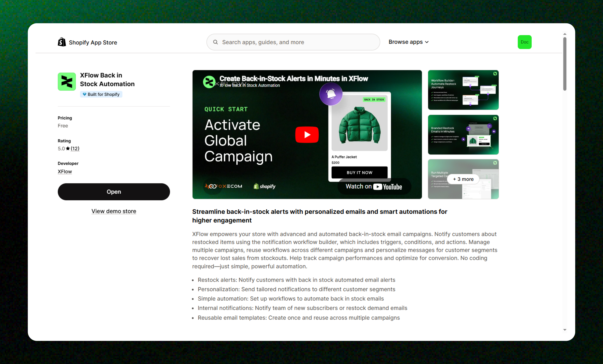This screenshot has width=603, height=364.
Task: Play the YouTube video with red button
Action: pos(307,134)
